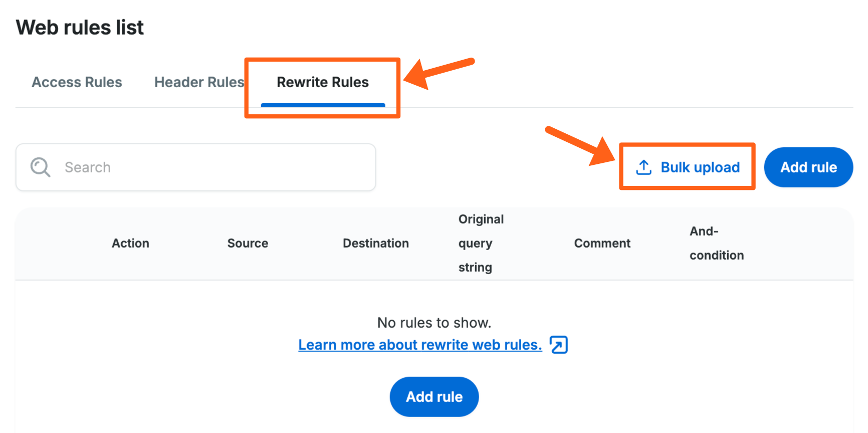868x433 pixels.
Task: Switch to the Access Rules tab
Action: [x=77, y=82]
